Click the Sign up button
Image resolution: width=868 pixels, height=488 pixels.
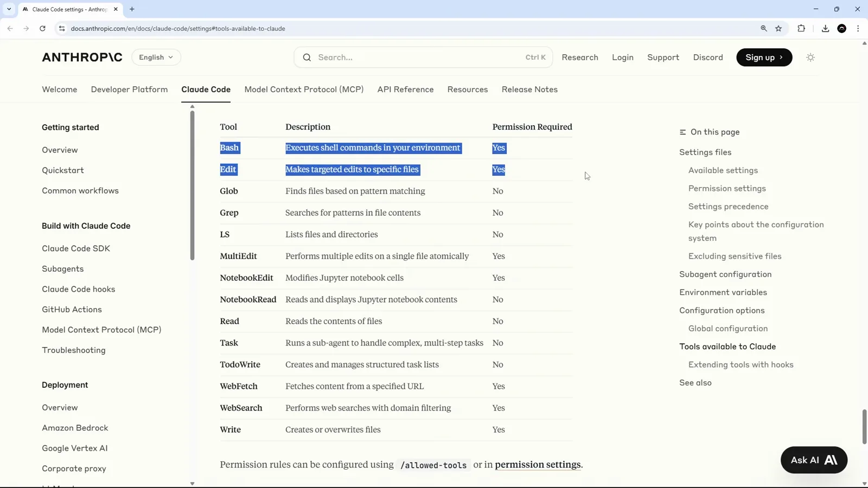coord(764,57)
